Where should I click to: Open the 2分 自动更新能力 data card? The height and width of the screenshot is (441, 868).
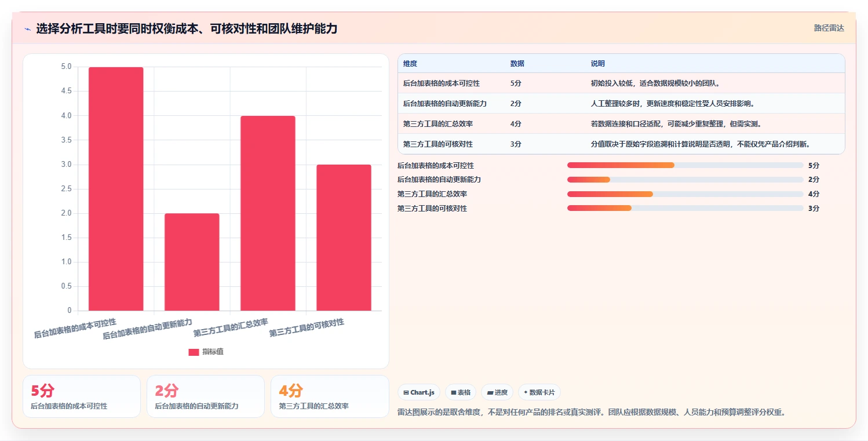pos(206,396)
